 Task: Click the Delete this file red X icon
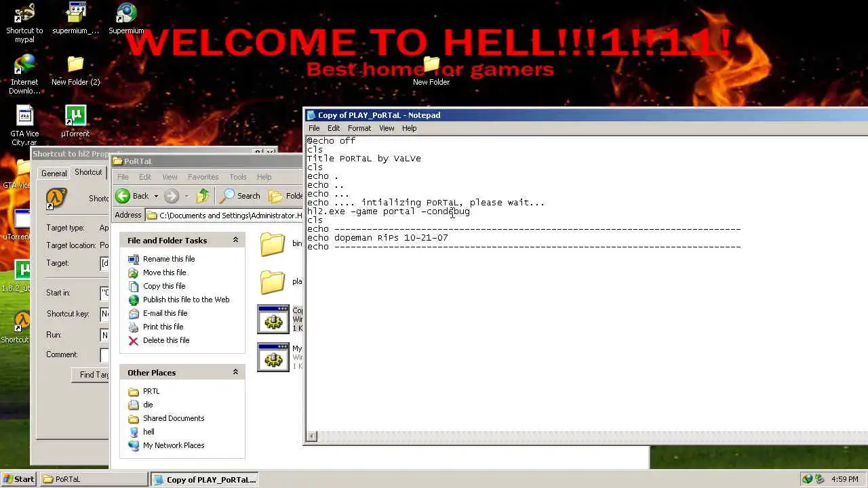point(133,340)
